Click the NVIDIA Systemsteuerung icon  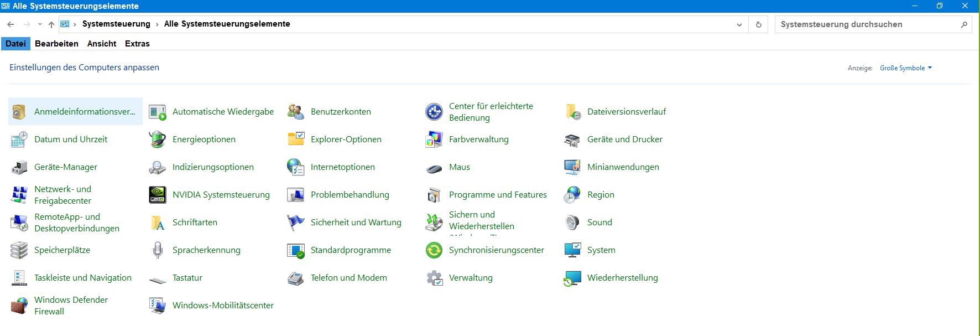(x=157, y=195)
